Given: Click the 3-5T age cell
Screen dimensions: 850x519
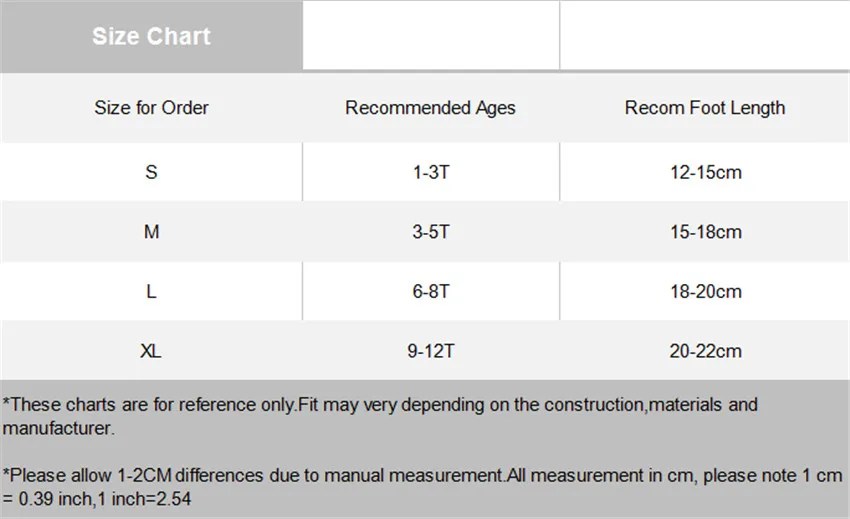Looking at the screenshot, I should [431, 232].
